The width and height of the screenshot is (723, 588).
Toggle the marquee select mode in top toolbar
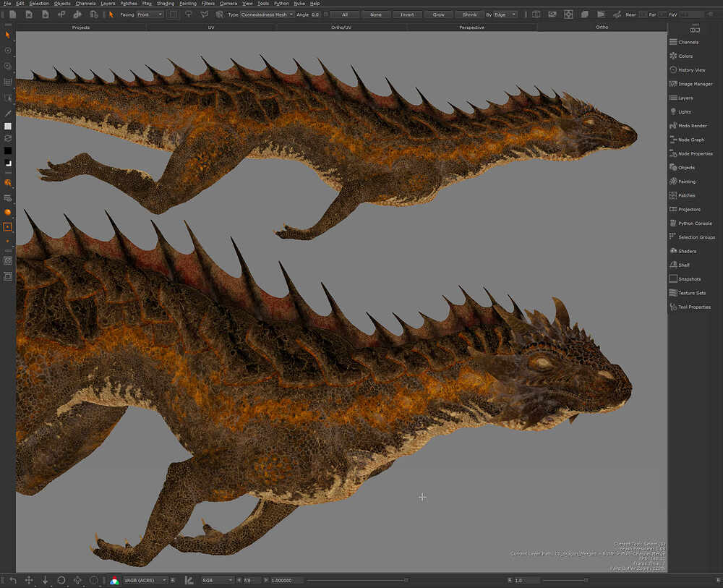(x=173, y=14)
